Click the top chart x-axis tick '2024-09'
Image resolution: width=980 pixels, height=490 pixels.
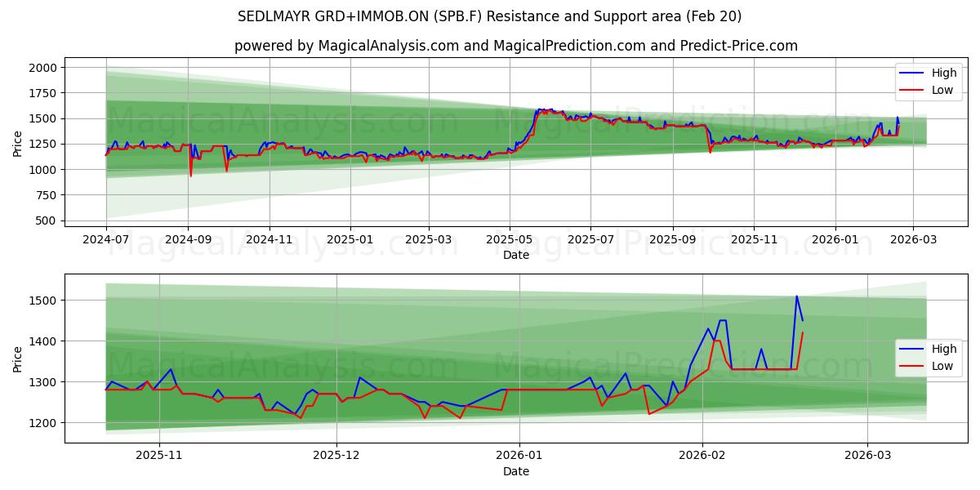(x=188, y=240)
